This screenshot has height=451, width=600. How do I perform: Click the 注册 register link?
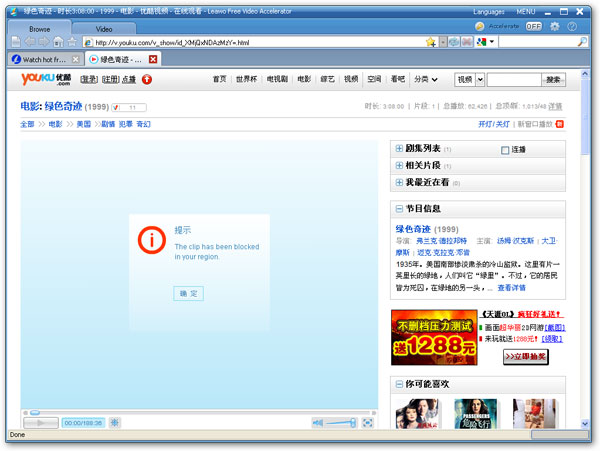111,79
